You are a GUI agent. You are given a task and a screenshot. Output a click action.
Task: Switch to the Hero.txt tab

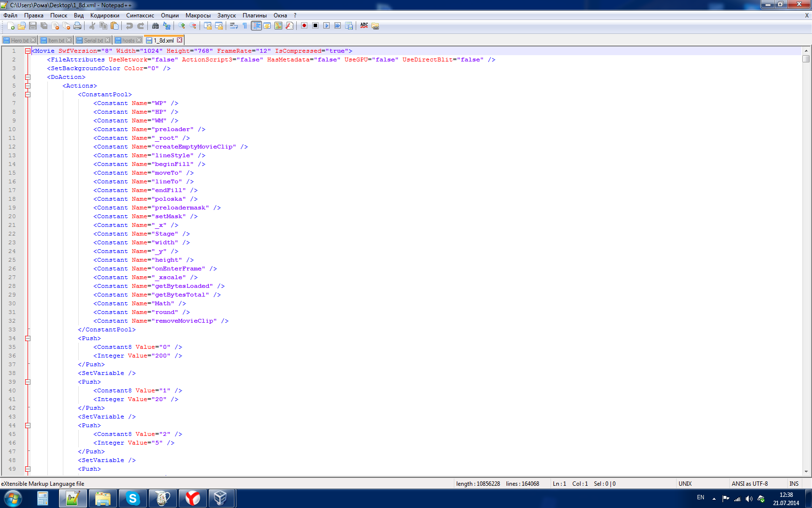pyautogui.click(x=19, y=40)
